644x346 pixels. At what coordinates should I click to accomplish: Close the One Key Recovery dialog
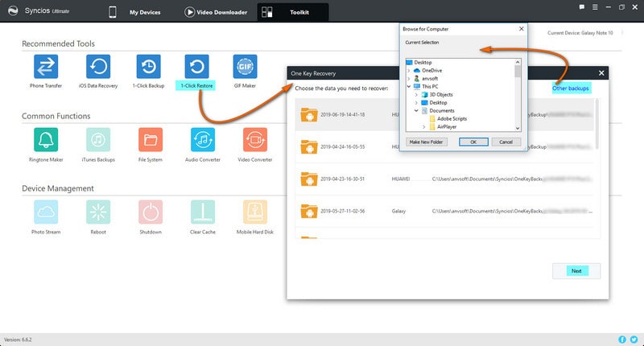(601, 73)
